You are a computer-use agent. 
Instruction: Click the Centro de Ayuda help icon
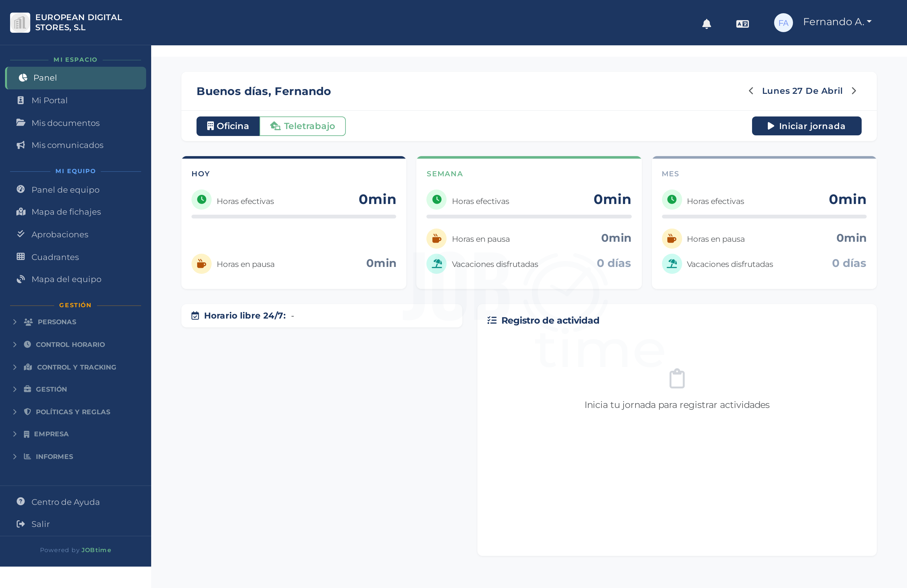21,501
